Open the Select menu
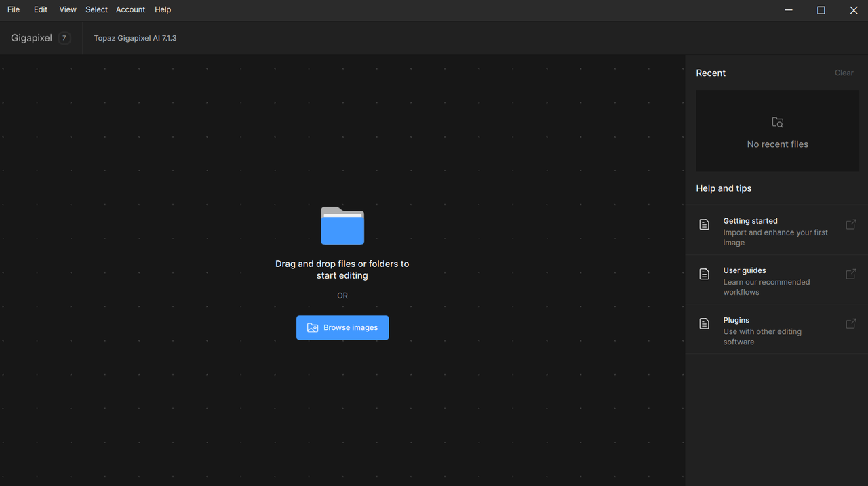 pos(96,9)
